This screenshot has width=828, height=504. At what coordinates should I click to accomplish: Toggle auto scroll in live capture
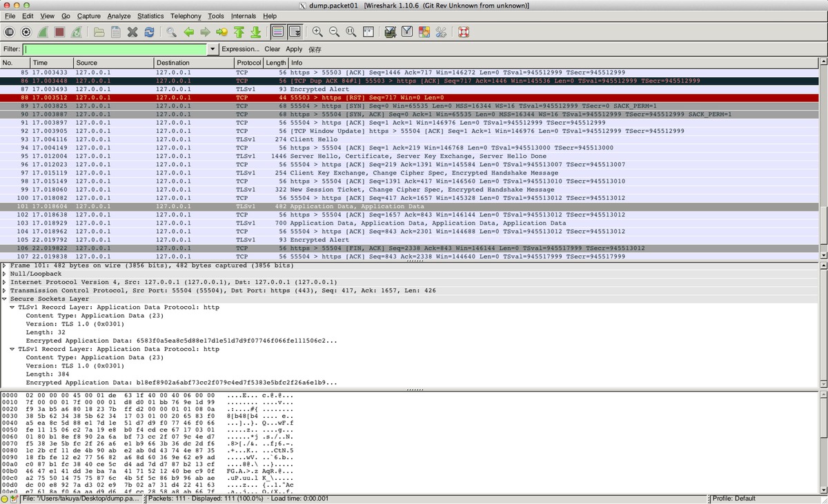click(x=295, y=32)
